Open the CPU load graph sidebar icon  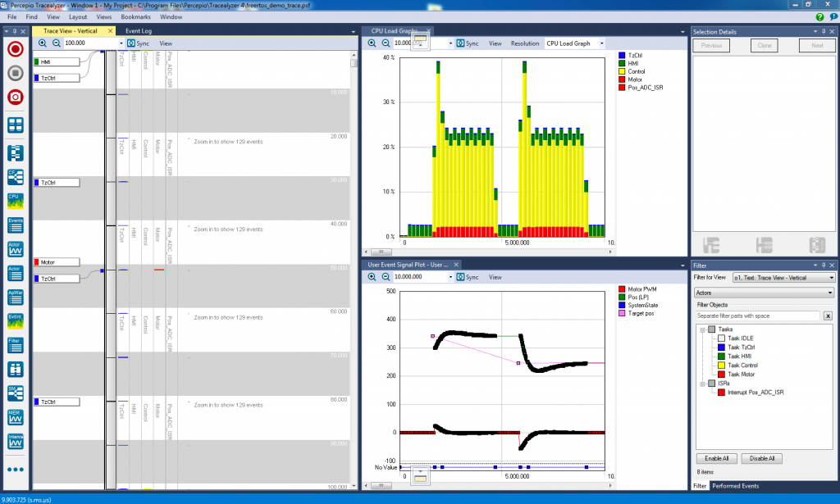click(16, 201)
